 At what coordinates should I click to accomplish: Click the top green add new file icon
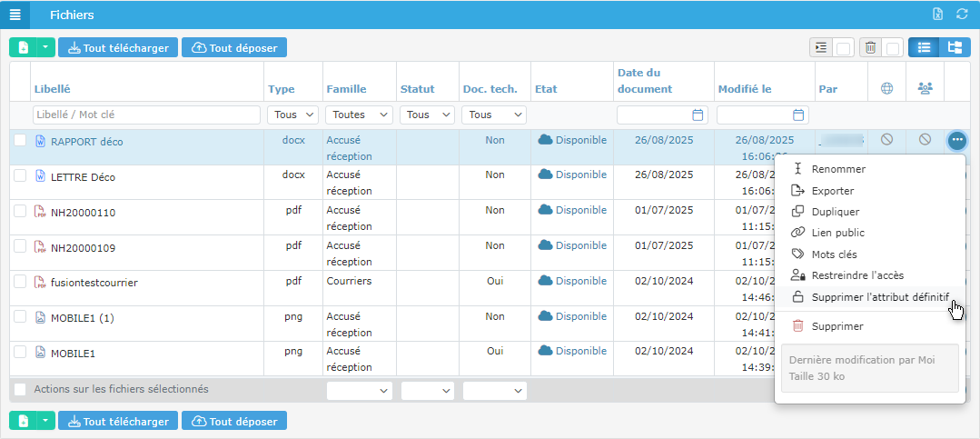pos(23,47)
